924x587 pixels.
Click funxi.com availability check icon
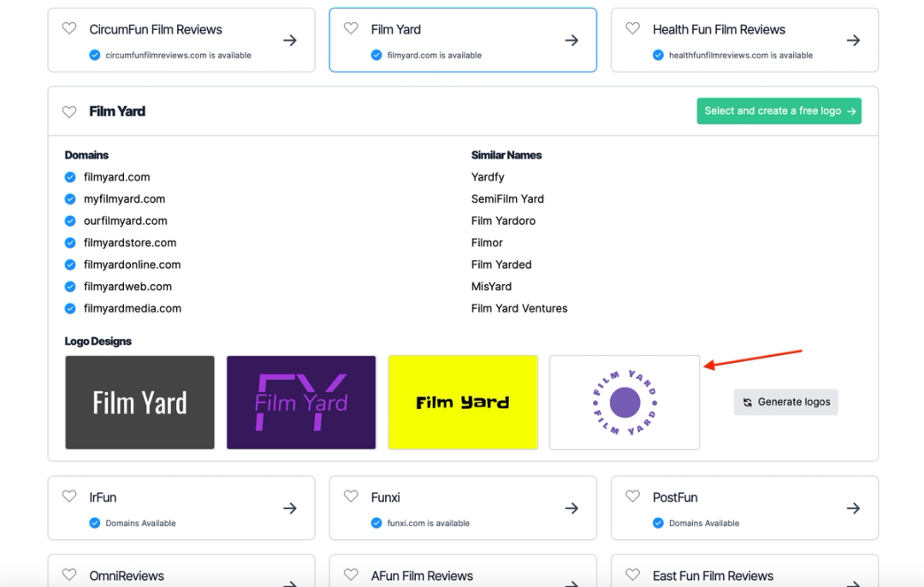[x=376, y=523]
